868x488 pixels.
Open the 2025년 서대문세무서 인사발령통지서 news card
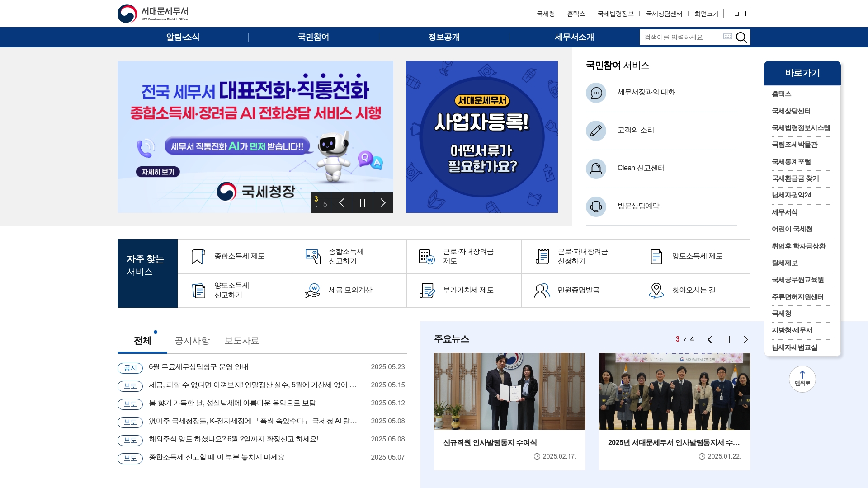coord(675,412)
